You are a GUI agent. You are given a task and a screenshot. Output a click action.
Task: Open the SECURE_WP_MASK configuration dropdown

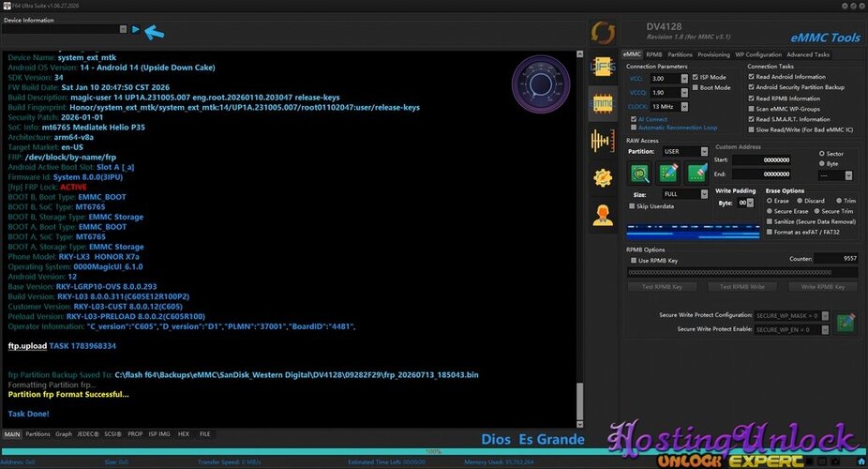[x=825, y=315]
